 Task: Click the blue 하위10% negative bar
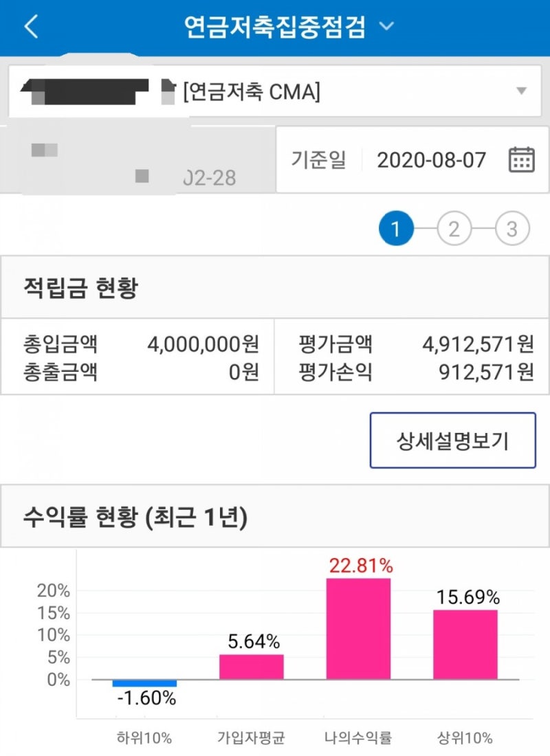[144, 683]
